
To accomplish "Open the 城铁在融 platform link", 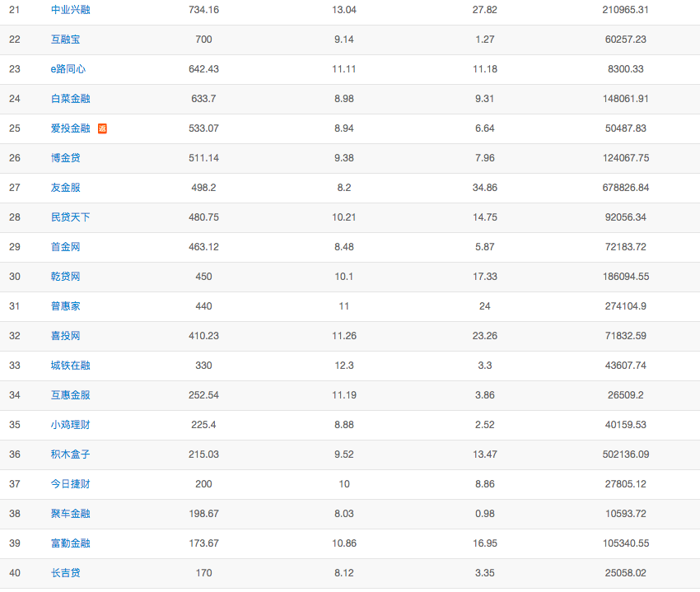I will [x=71, y=366].
